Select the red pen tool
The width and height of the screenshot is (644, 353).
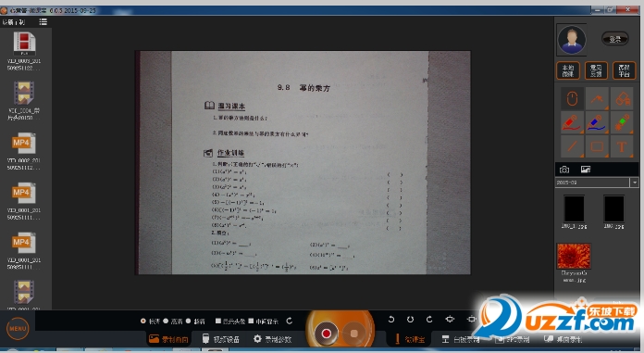tap(572, 122)
